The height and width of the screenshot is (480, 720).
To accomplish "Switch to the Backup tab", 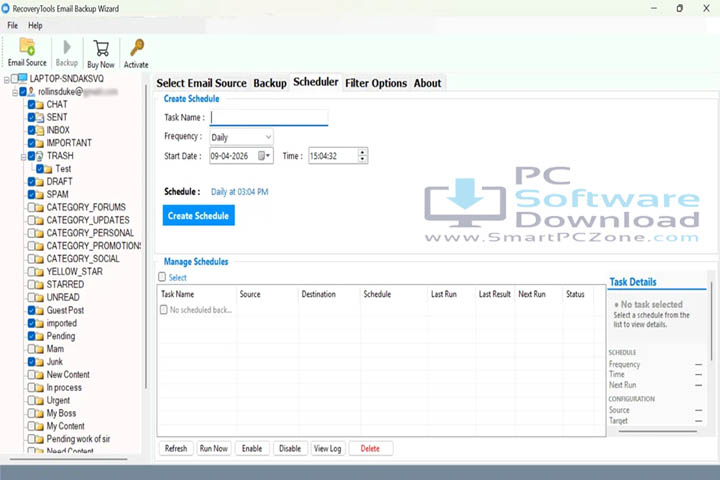I will pos(270,83).
